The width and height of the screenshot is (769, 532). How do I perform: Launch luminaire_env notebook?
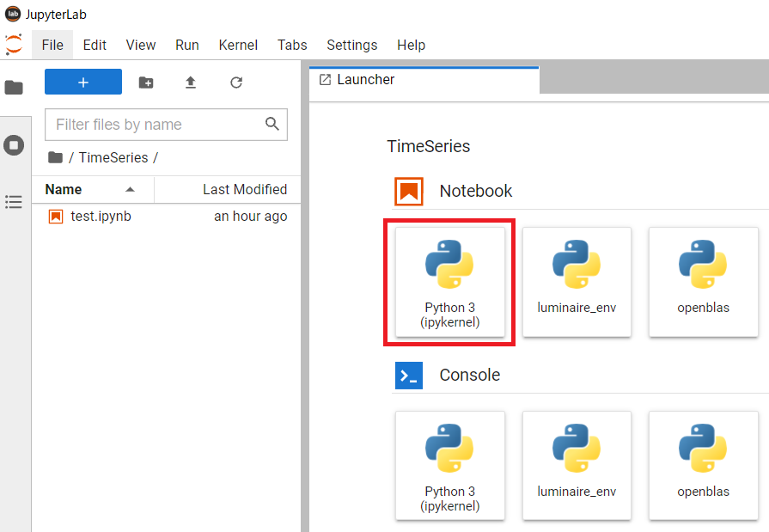[x=577, y=282]
